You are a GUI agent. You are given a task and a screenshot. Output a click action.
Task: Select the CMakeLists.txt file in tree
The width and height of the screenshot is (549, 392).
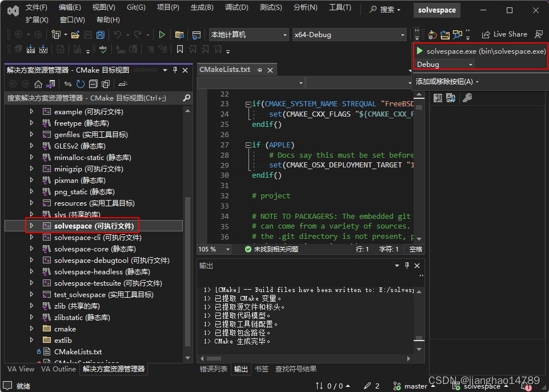[78, 351]
